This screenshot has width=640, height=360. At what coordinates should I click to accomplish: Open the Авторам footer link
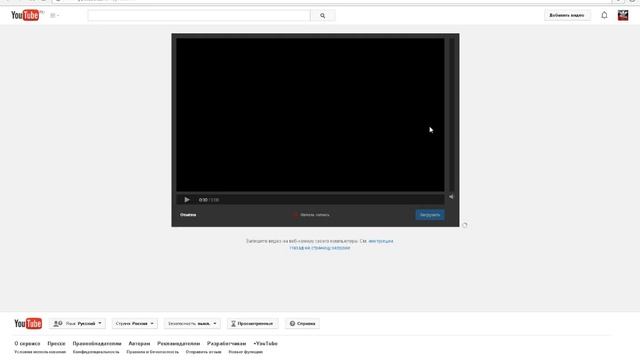click(139, 344)
